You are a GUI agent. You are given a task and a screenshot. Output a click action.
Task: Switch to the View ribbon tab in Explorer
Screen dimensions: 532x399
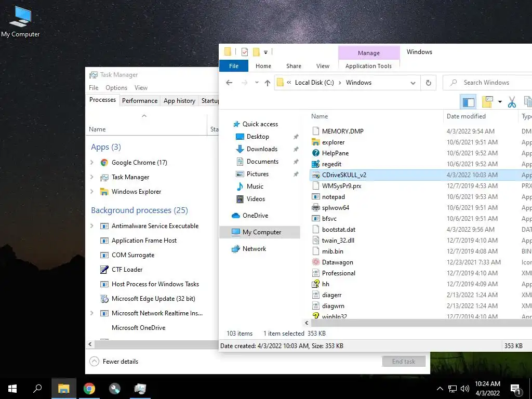323,66
